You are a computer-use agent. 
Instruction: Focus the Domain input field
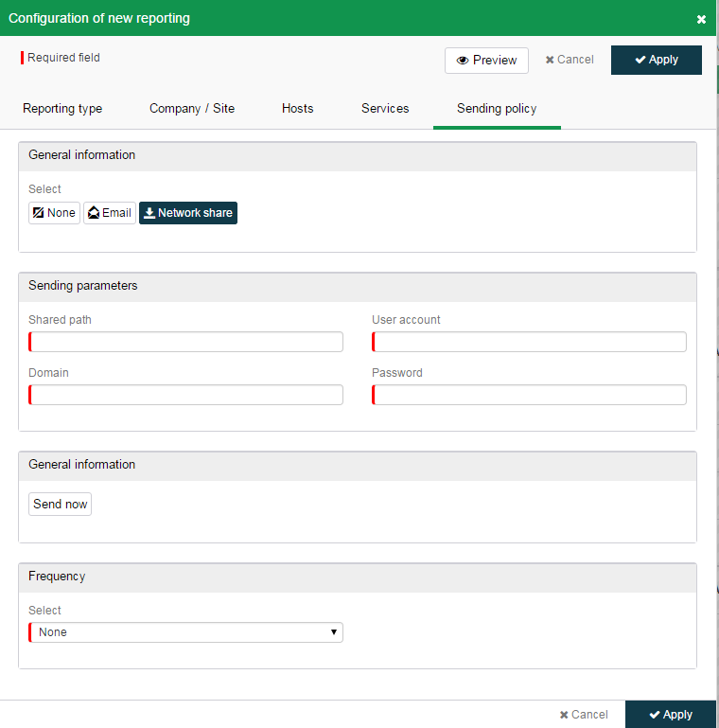tap(185, 395)
